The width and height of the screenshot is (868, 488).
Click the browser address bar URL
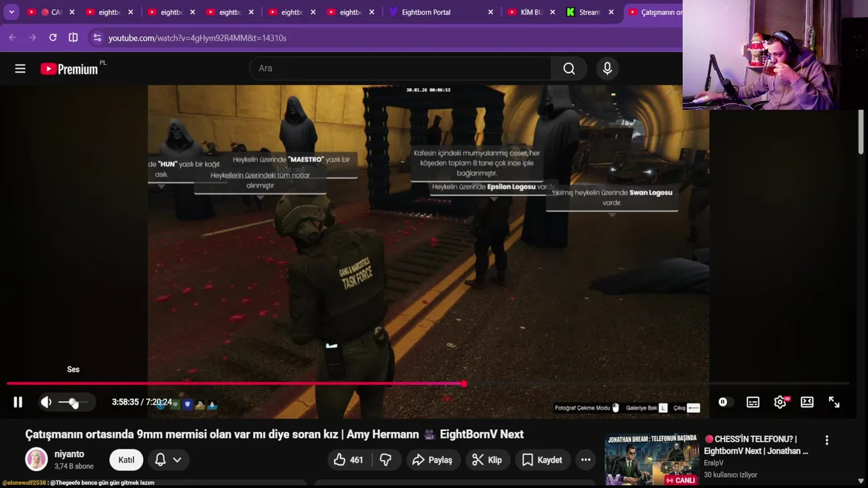coord(197,38)
